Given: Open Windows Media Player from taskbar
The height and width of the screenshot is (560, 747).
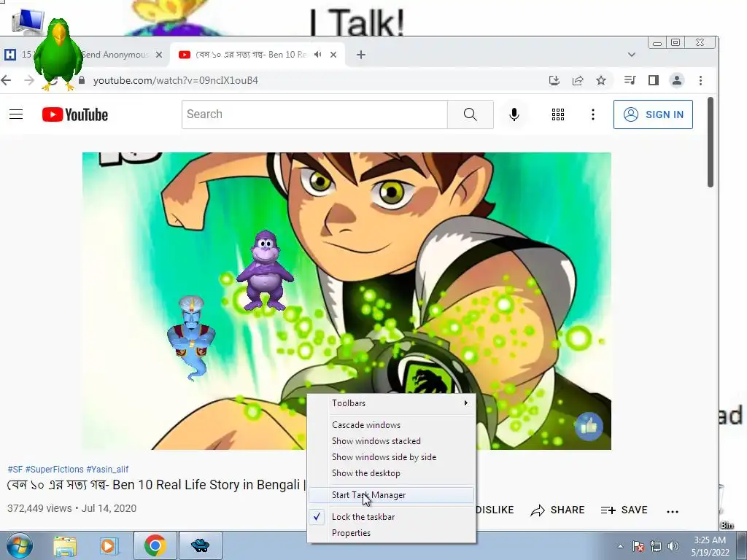Looking at the screenshot, I should tap(109, 545).
